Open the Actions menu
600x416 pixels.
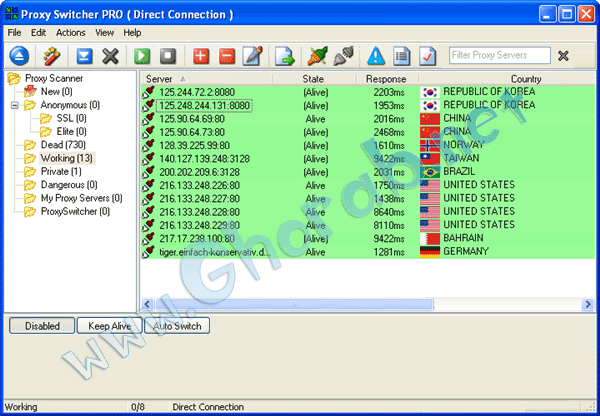coord(70,33)
